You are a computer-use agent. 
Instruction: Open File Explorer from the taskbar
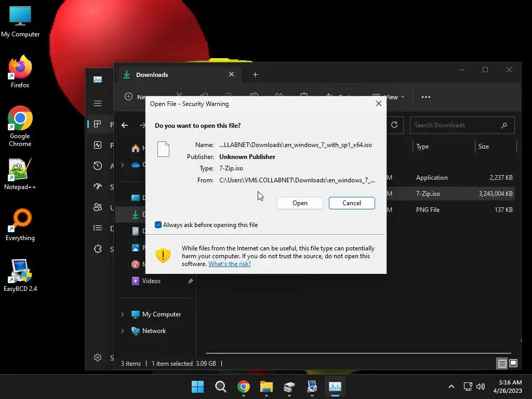pos(267,387)
